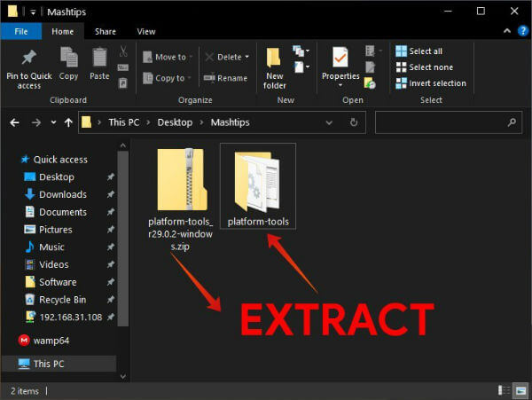Switch to the Share tab

click(106, 32)
